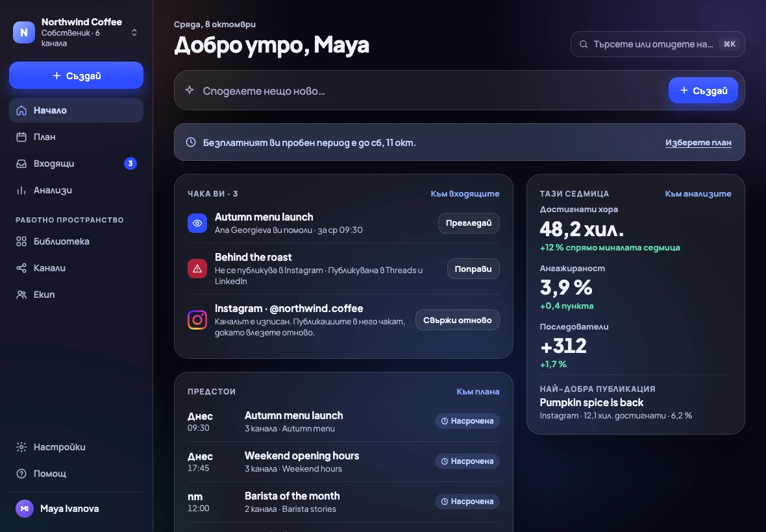Click the inbox badge showing 3
766x532 pixels.
tap(130, 163)
